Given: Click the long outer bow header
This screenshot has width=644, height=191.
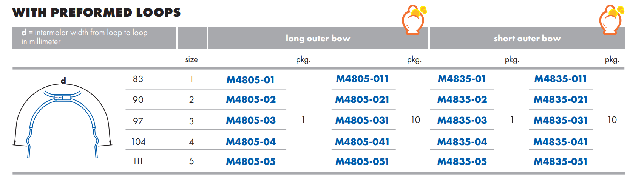Looking at the screenshot, I should 318,38.
